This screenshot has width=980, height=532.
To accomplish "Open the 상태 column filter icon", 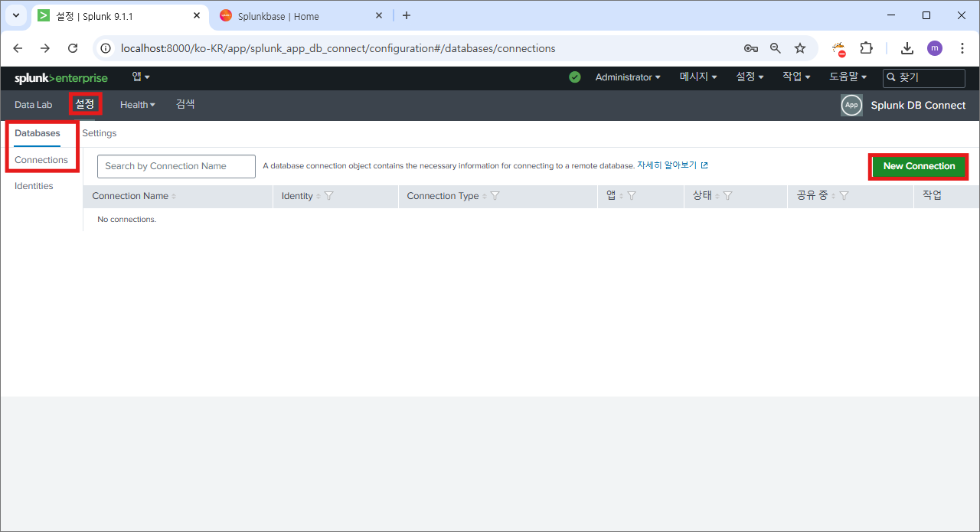I will click(x=727, y=196).
